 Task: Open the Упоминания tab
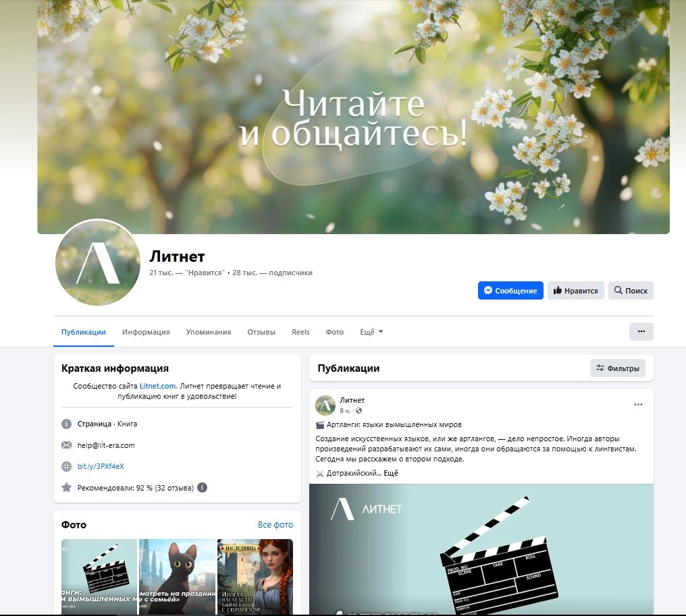208,332
